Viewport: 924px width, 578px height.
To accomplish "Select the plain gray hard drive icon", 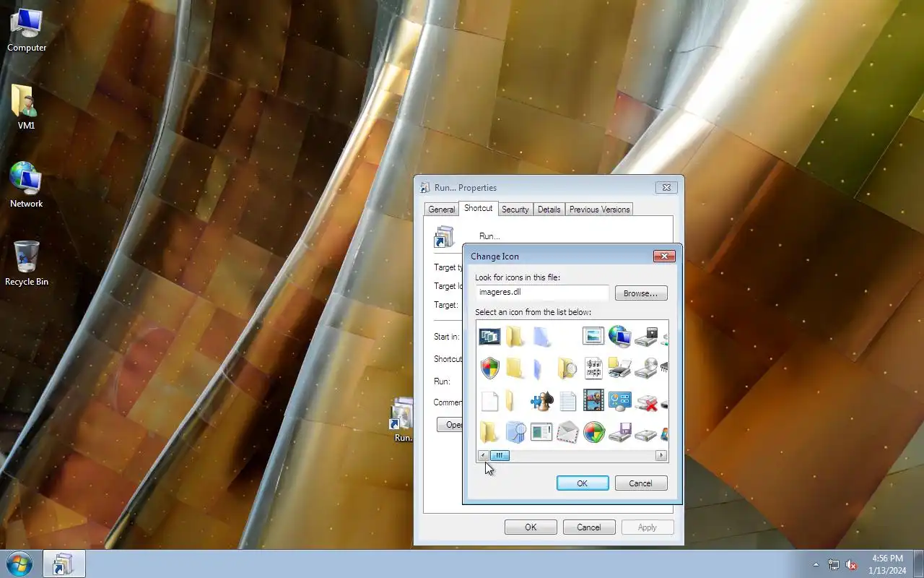I will (645, 434).
